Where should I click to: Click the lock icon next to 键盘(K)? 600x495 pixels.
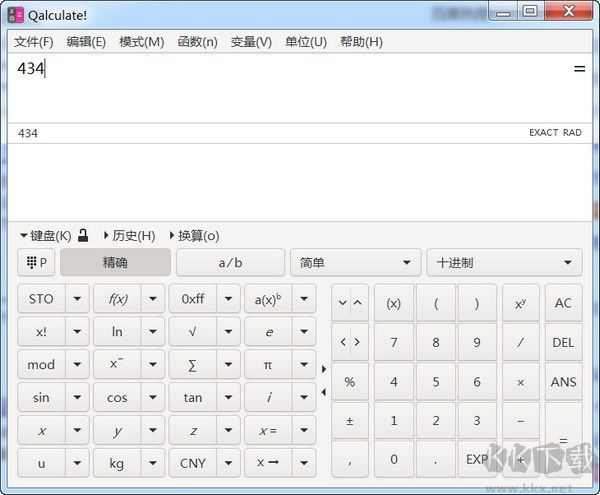point(84,236)
